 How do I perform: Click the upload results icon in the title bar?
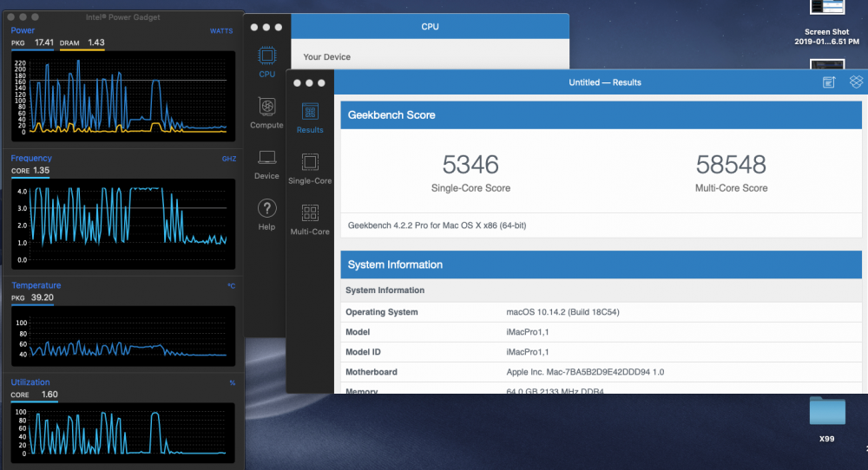[829, 82]
